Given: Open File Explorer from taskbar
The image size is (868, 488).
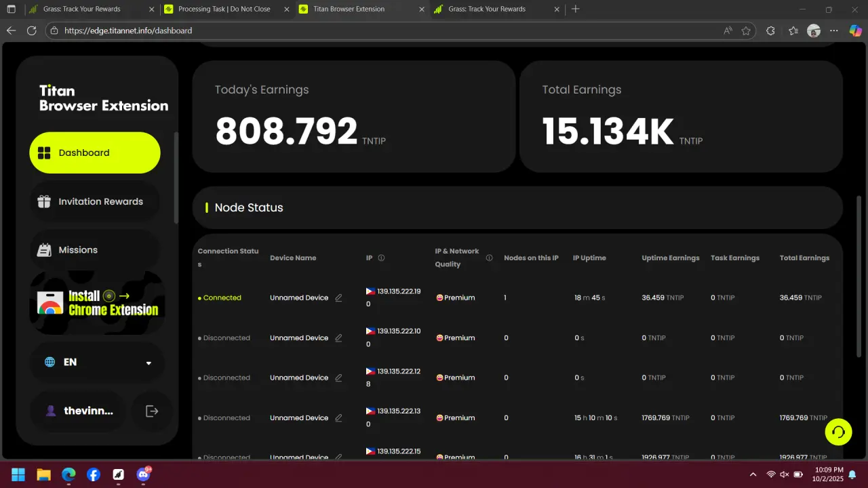Looking at the screenshot, I should [43, 474].
